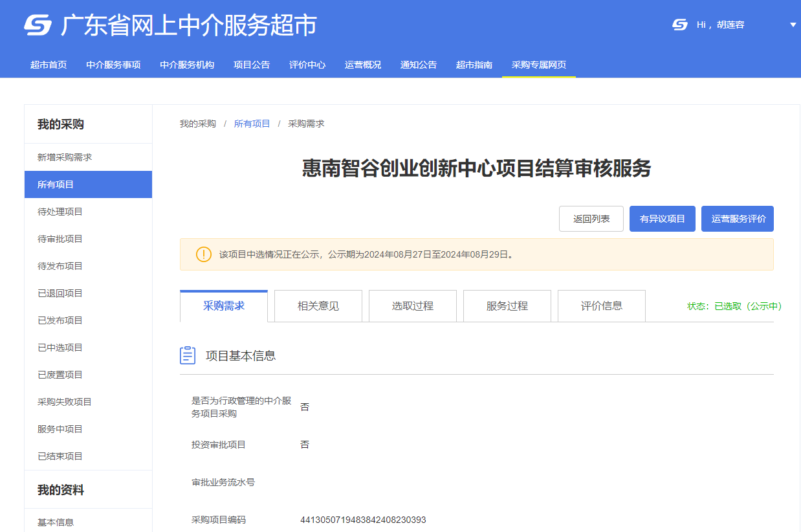The width and height of the screenshot is (801, 532).
Task: Click the 有异议项目 button
Action: (x=662, y=218)
